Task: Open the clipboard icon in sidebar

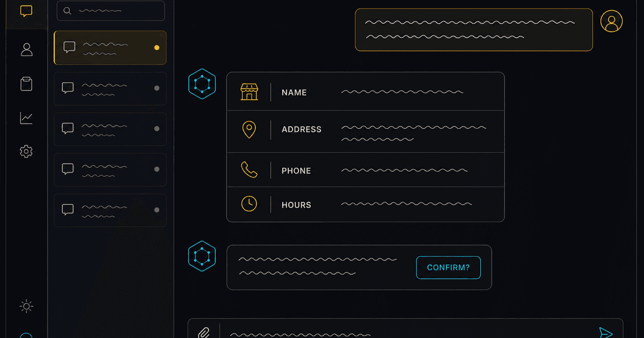Action: (x=26, y=84)
